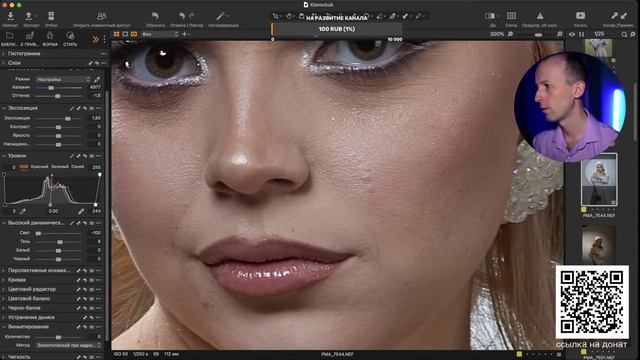Select the thumbnail below PMA_7544.NEF
Image resolution: width=640 pixels, height=360 pixels.
click(x=599, y=244)
